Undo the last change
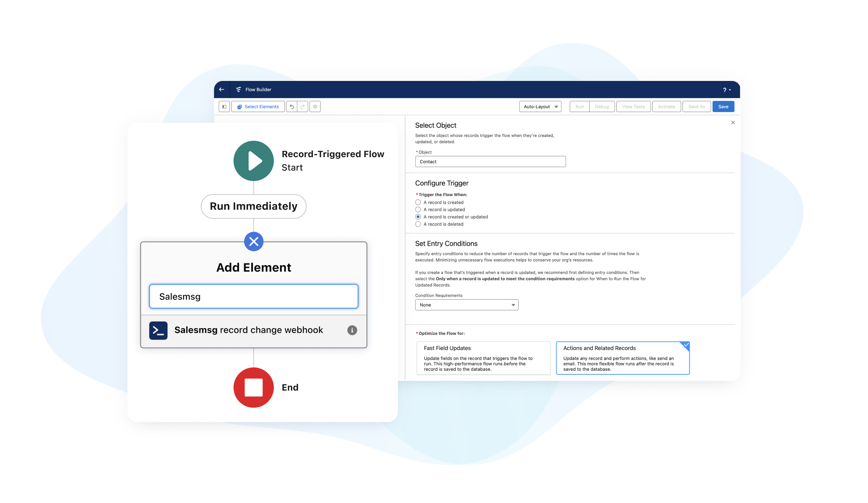Screen dimensions: 868x503 (292, 107)
